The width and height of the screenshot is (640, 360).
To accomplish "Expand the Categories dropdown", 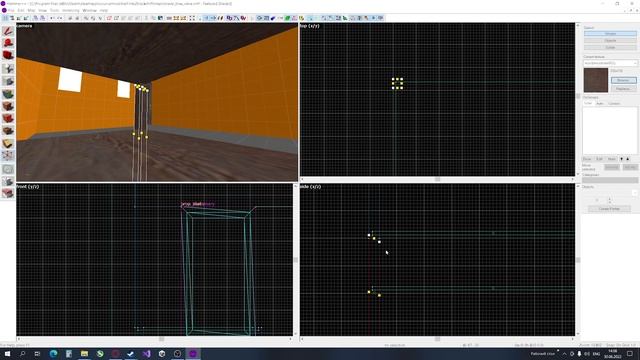I will 610,180.
